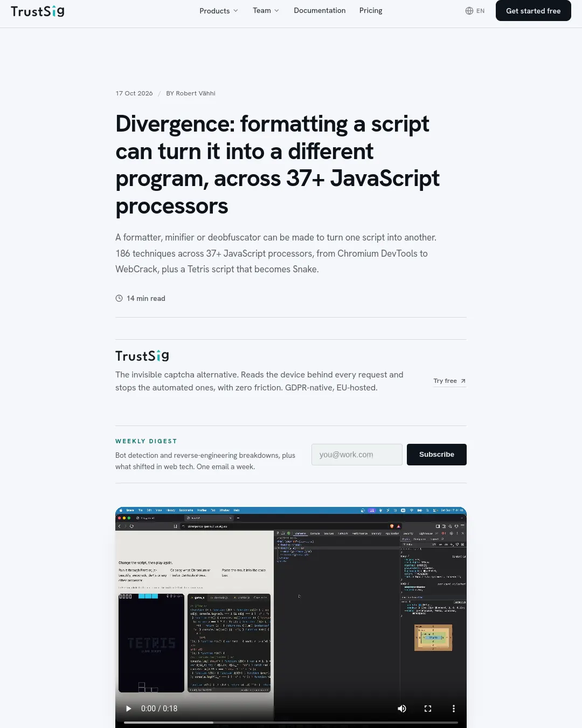This screenshot has height=728, width=582.
Task: Click the paragraph starting "A formatter, minifier"
Action: click(276, 253)
